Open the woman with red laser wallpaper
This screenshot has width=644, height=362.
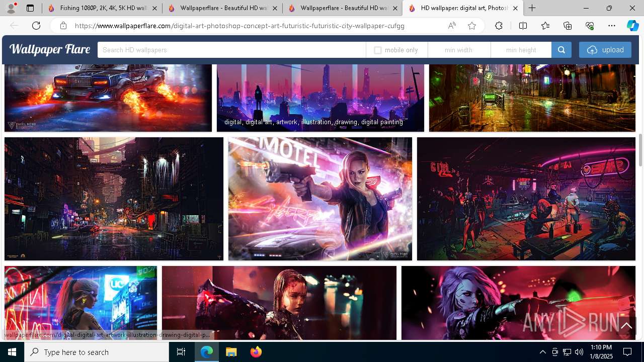tap(279, 303)
